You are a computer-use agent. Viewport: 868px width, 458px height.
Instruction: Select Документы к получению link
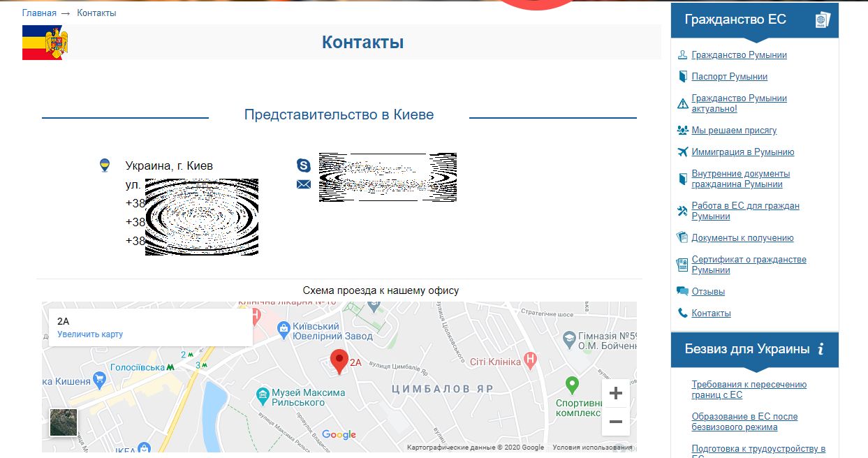tap(742, 238)
